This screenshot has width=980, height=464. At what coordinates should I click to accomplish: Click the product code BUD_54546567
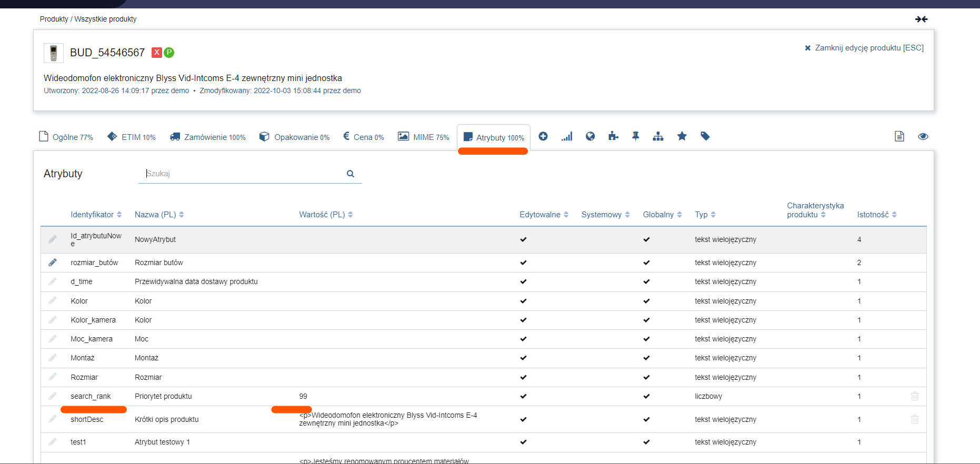(107, 53)
